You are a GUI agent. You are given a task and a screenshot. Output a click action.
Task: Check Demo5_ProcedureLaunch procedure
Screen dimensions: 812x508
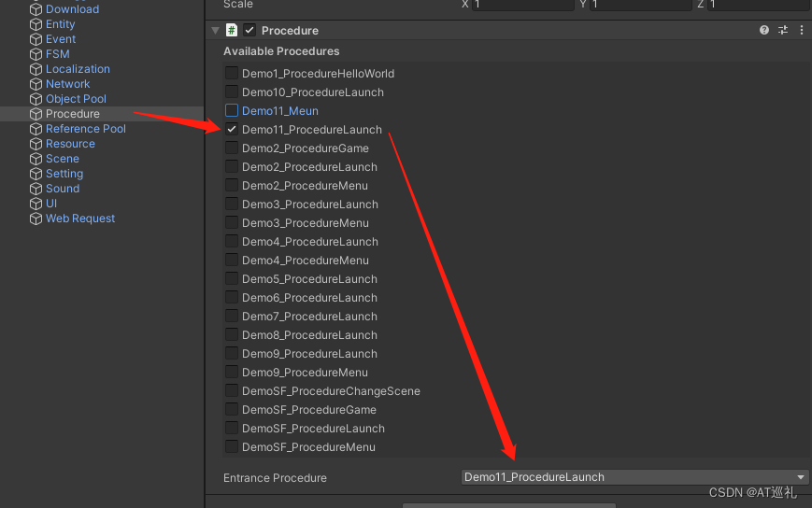[232, 278]
